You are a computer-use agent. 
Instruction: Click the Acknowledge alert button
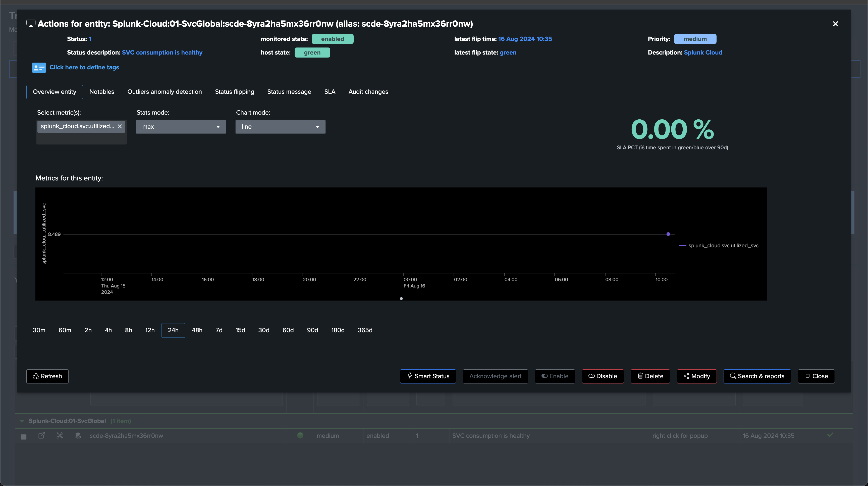pyautogui.click(x=495, y=376)
